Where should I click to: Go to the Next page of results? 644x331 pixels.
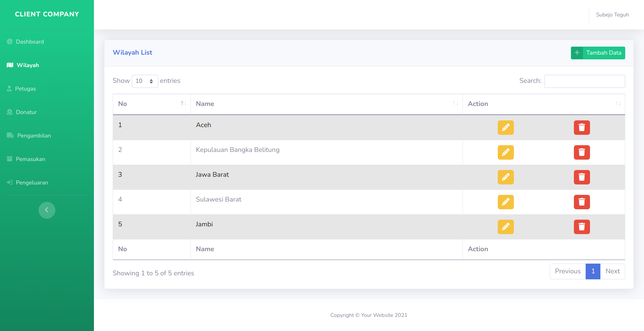click(612, 271)
